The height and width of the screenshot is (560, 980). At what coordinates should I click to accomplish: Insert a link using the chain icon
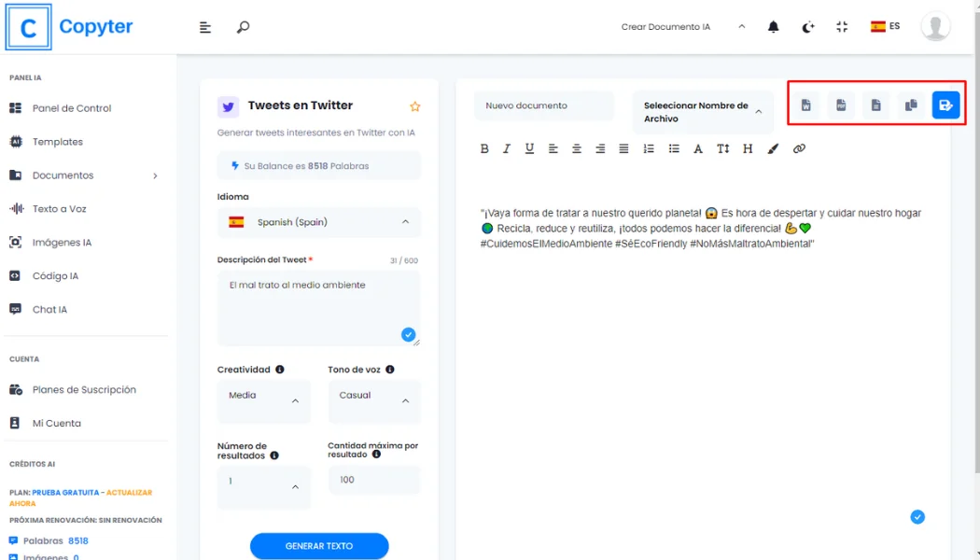799,148
